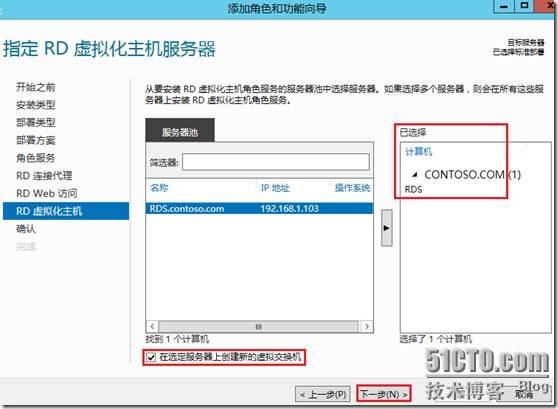
Task: Click the 计算机 column header in selected list
Action: [x=418, y=152]
